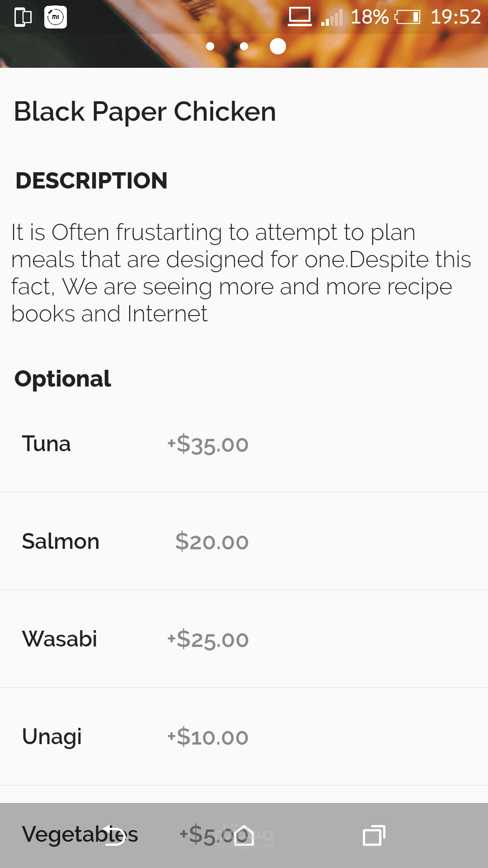The image size is (488, 868).
Task: Choose the Unagi +$10.00 option
Action: (136, 737)
